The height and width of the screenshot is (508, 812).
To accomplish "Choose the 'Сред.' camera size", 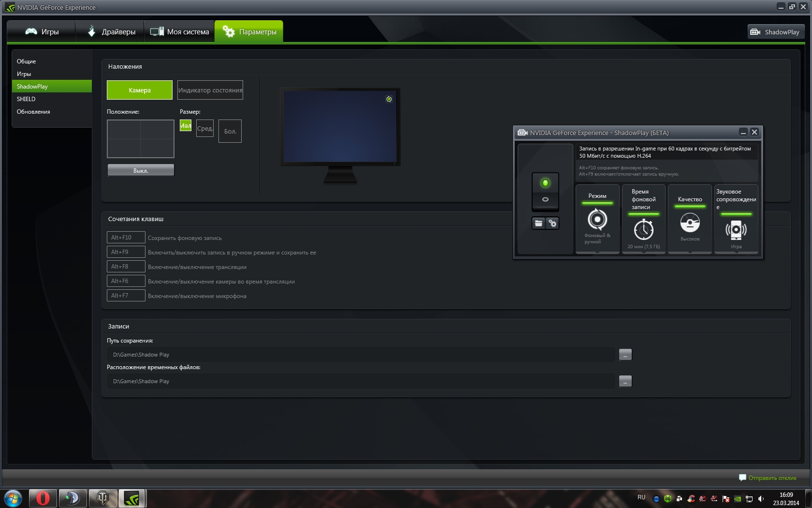I will coord(205,128).
